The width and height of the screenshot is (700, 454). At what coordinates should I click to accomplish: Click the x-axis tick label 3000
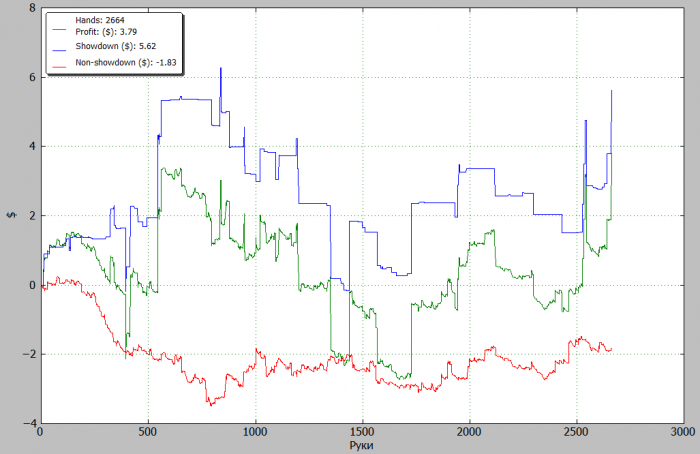click(x=683, y=432)
